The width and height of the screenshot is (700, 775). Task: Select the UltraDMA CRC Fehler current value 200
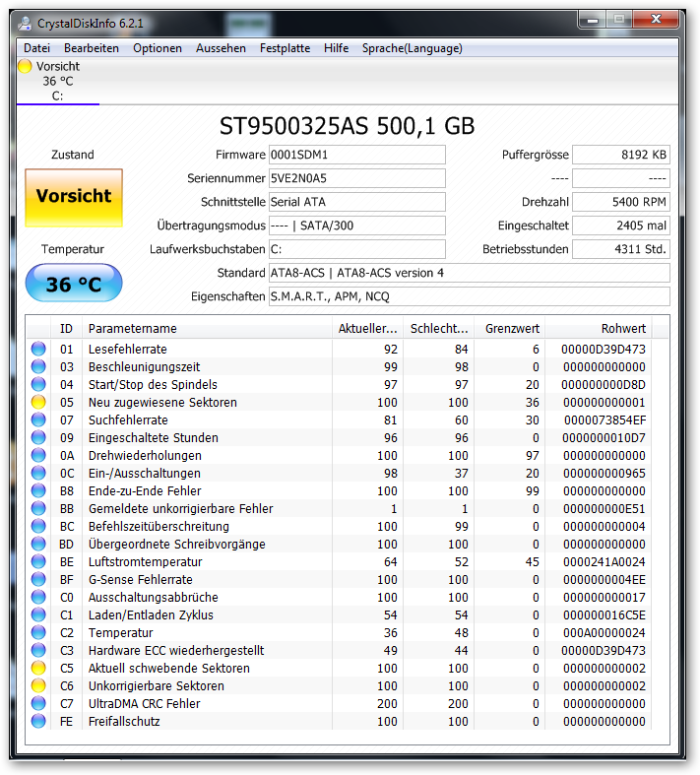click(387, 704)
